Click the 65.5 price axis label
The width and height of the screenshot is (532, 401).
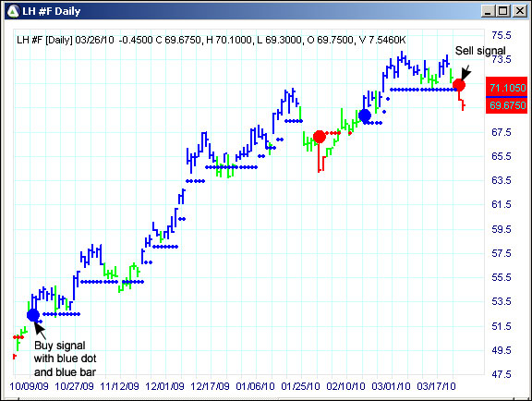[502, 156]
